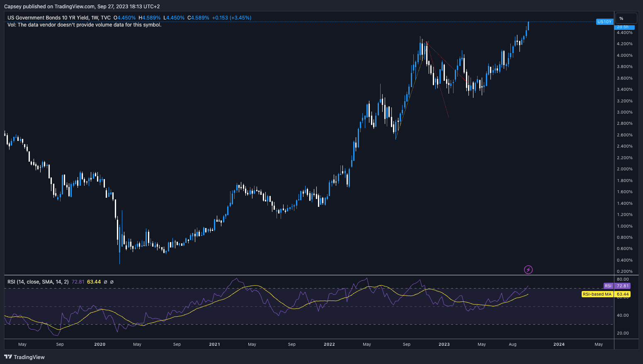643x364 pixels.
Task: Open the % price scale unit selector
Action: coord(626,18)
